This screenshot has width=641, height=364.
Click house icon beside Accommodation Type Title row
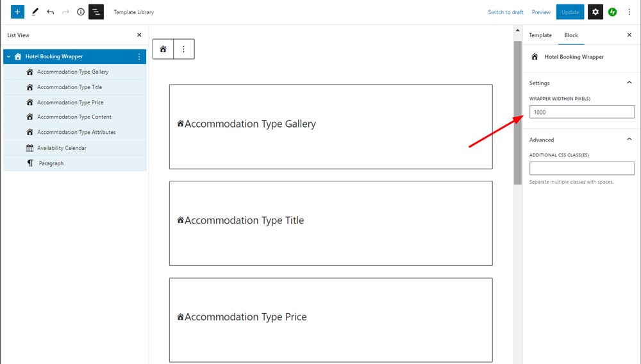click(29, 87)
